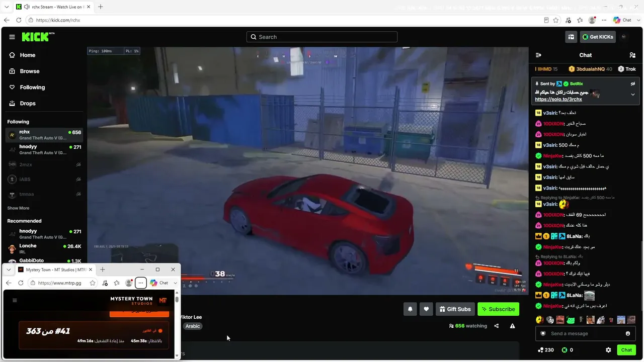
Task: Hide the pinned BotRix message
Action: coord(633,83)
